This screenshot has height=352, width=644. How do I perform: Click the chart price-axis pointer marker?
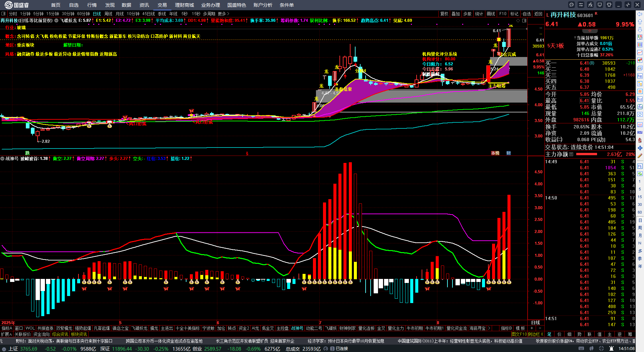tap(527, 28)
